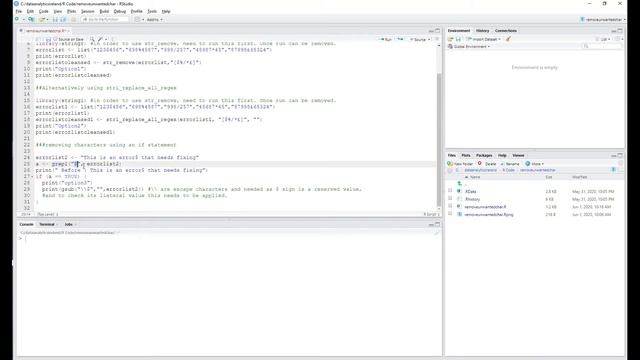The image size is (640, 360).
Task: Click the Find/Replace magnifier icon
Action: pyautogui.click(x=92, y=39)
